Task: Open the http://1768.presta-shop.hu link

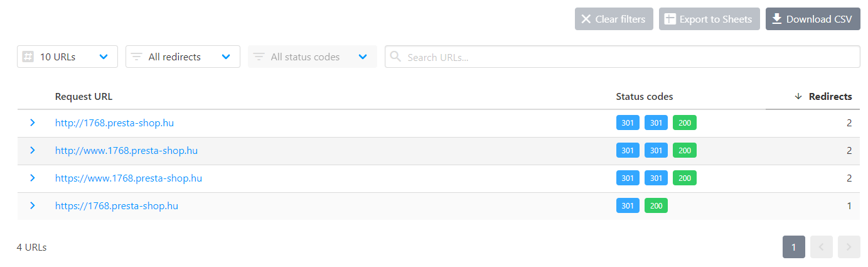Action: click(x=114, y=123)
